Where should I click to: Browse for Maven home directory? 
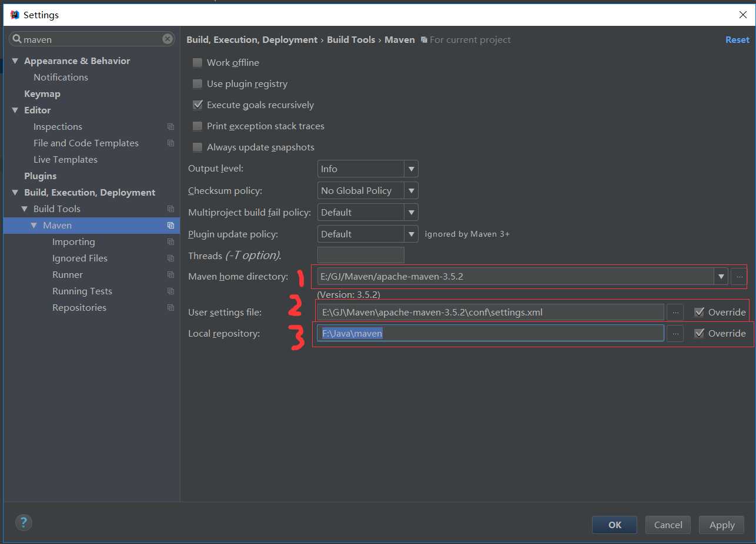pos(740,276)
